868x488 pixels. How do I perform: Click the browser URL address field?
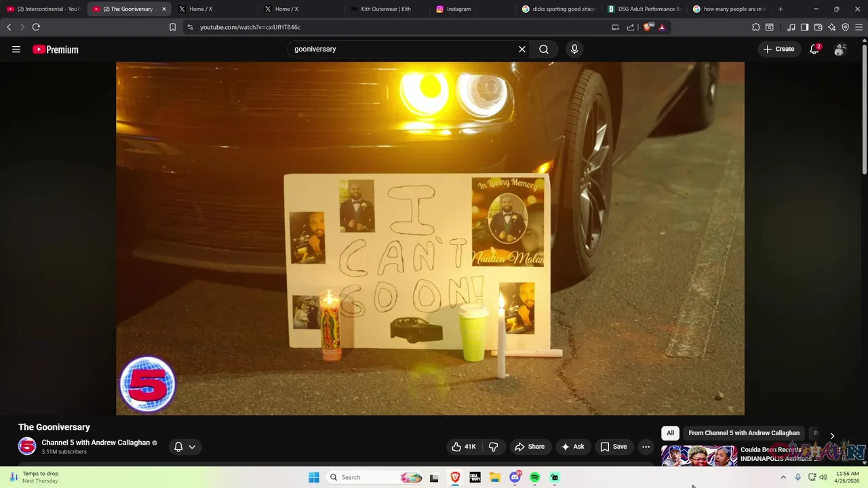click(x=400, y=27)
